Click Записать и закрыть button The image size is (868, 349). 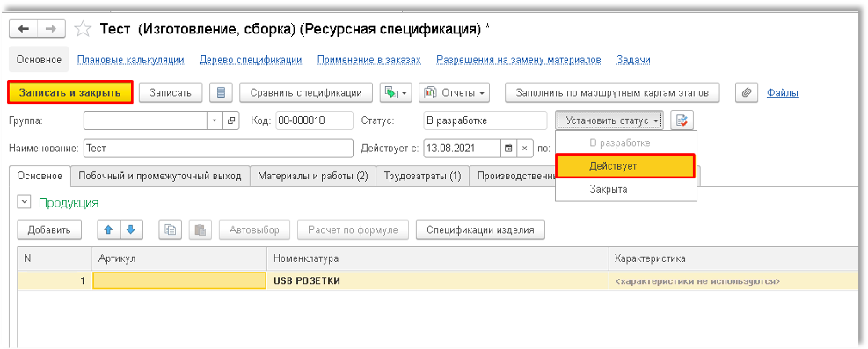coord(69,92)
